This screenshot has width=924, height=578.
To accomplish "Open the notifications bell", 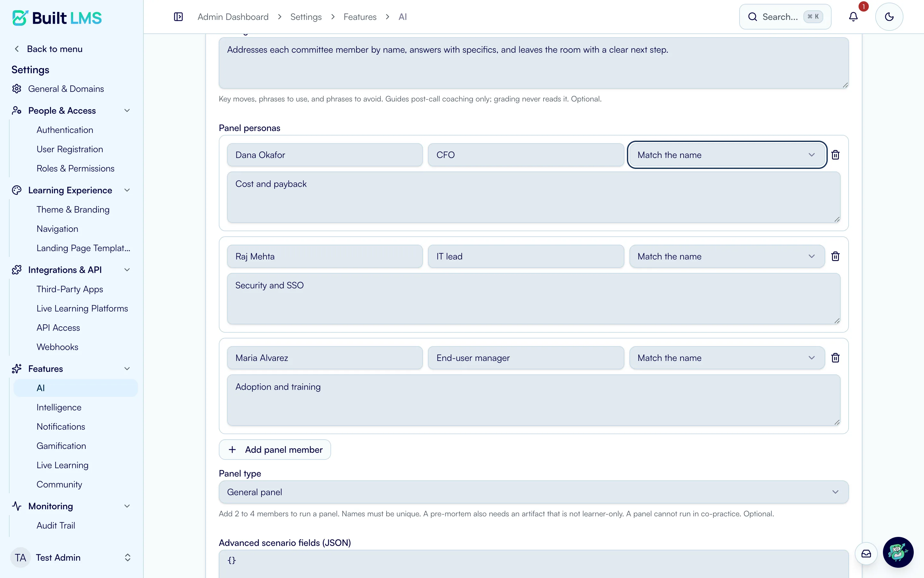I will coord(853,17).
